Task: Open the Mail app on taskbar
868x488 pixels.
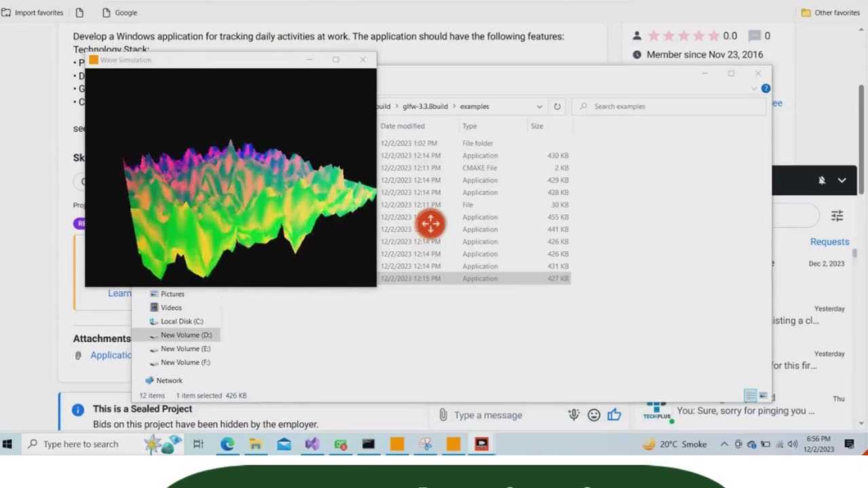Action: [284, 444]
